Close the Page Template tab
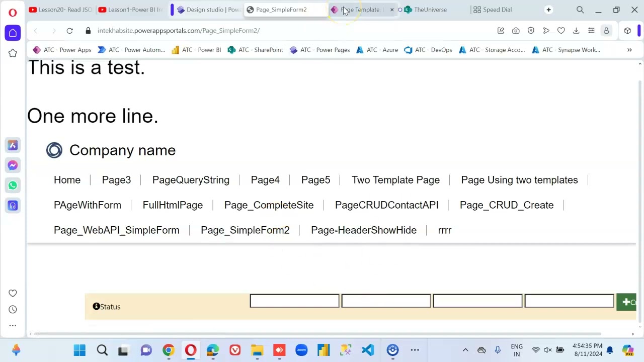This screenshot has width=644, height=362. (392, 10)
